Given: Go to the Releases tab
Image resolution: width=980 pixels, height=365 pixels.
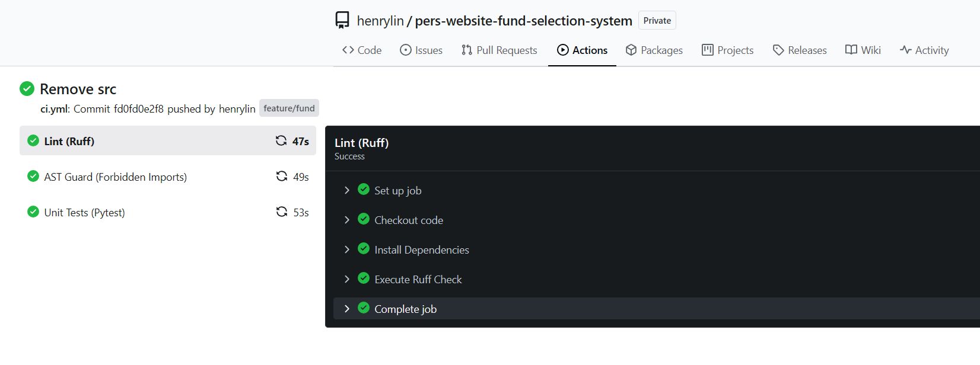Looking at the screenshot, I should coord(800,50).
